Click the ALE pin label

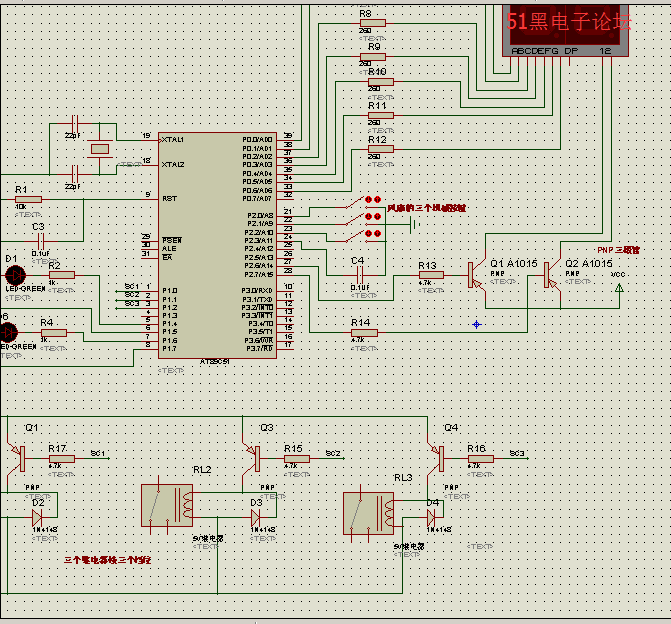click(169, 249)
